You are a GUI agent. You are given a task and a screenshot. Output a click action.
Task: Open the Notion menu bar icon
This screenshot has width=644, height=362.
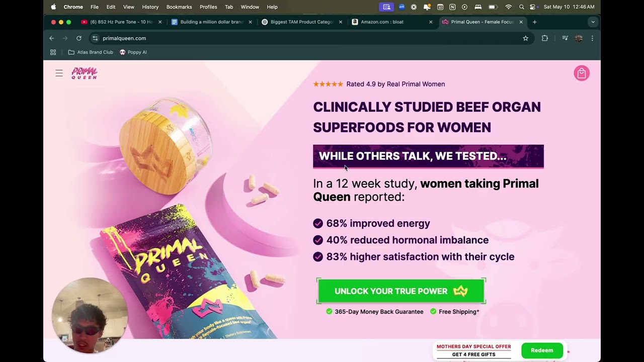coord(452,7)
